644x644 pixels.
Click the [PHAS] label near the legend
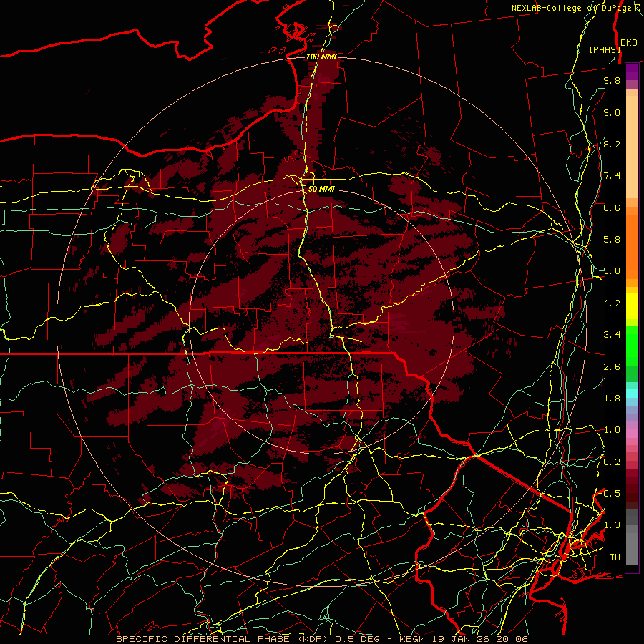click(x=605, y=49)
